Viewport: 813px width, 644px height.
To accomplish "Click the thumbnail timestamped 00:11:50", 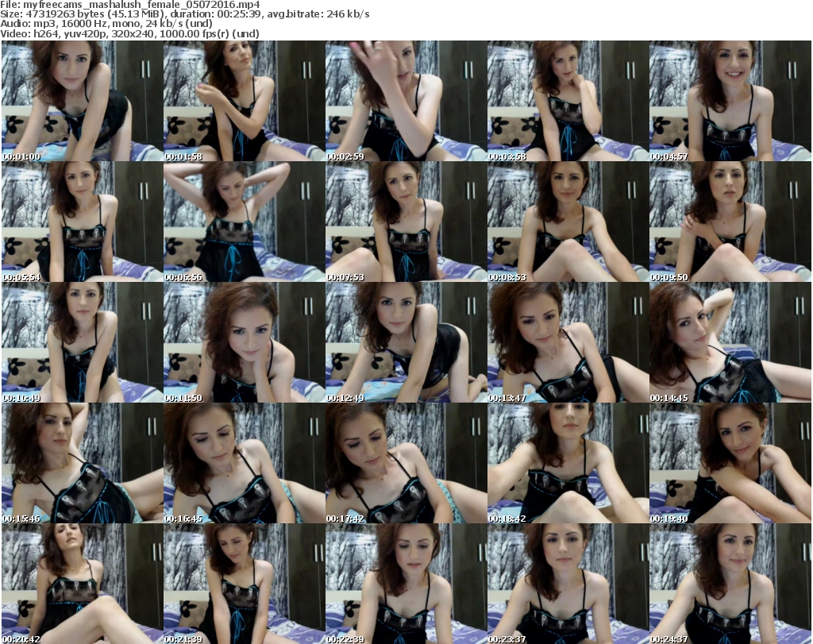I will pos(245,342).
